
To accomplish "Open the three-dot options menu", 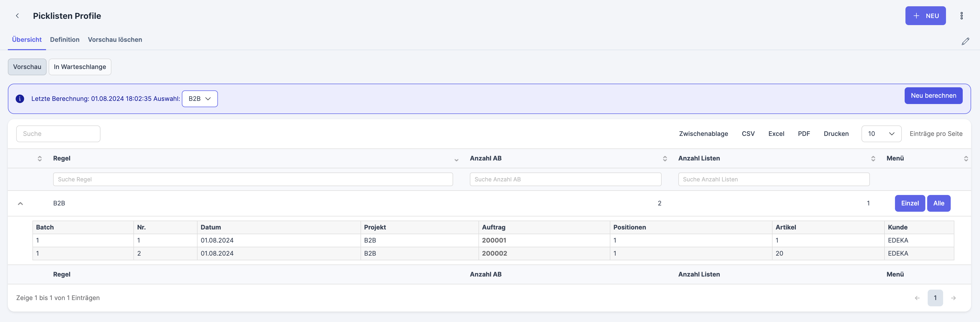I will coord(961,16).
